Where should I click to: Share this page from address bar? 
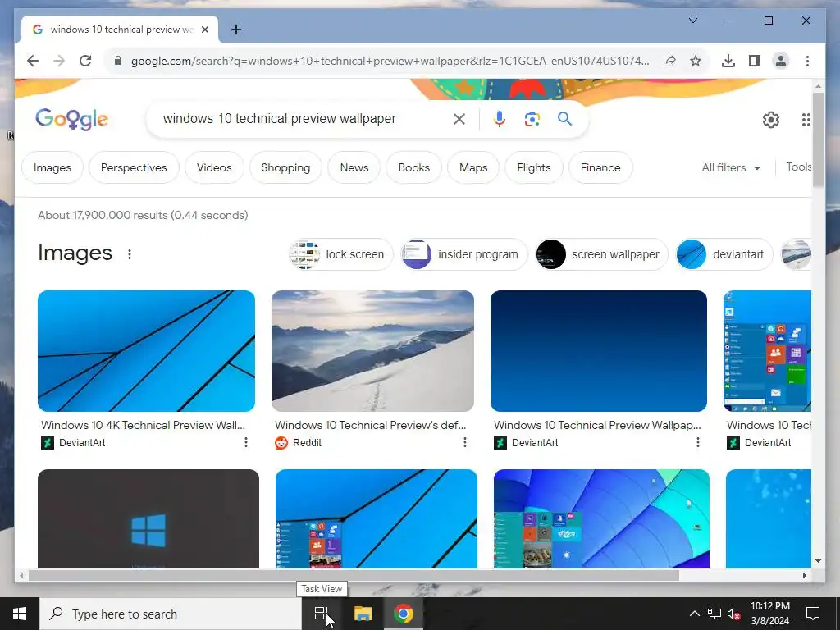click(x=669, y=61)
